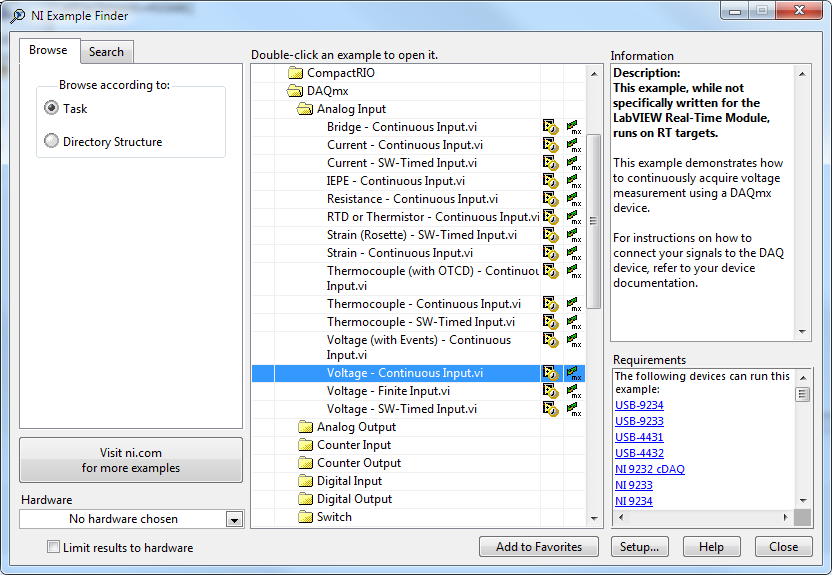Viewport: 832px width, 575px height.
Task: Click the Analog Input open folder icon
Action: [x=305, y=109]
